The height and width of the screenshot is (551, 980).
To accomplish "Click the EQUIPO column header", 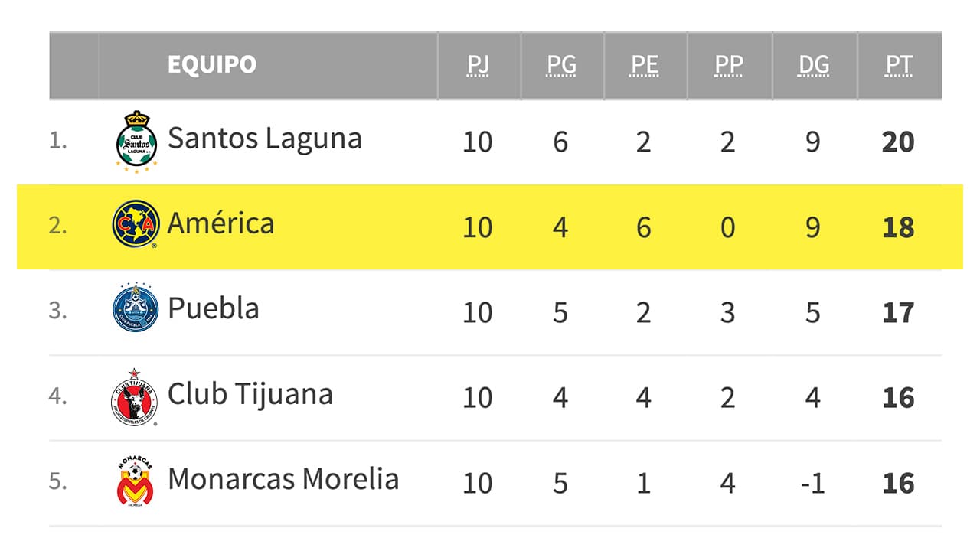I will (x=212, y=64).
